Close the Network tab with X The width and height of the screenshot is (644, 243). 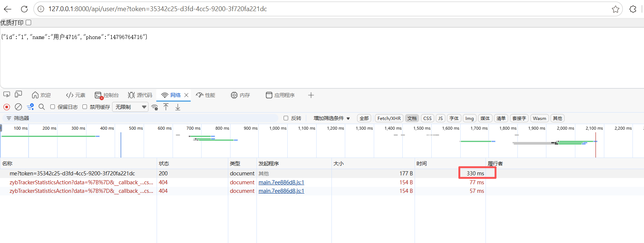[x=186, y=95]
